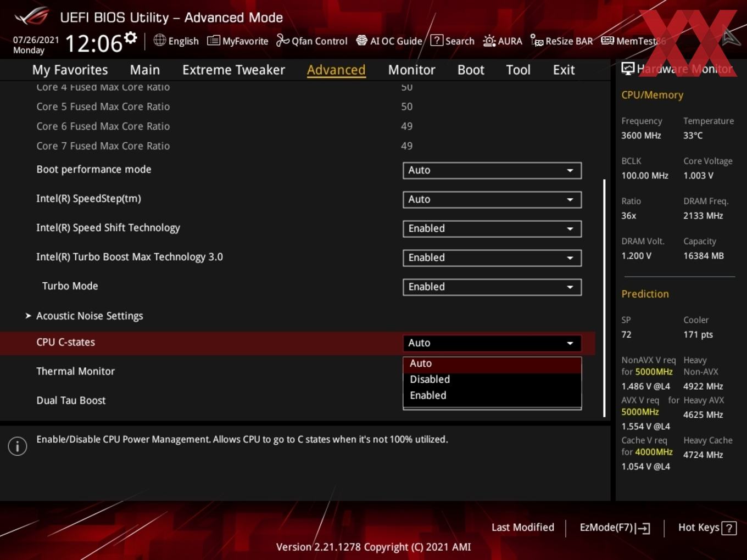Click the Prediction heading in monitor panel
The height and width of the screenshot is (560, 747).
click(645, 294)
